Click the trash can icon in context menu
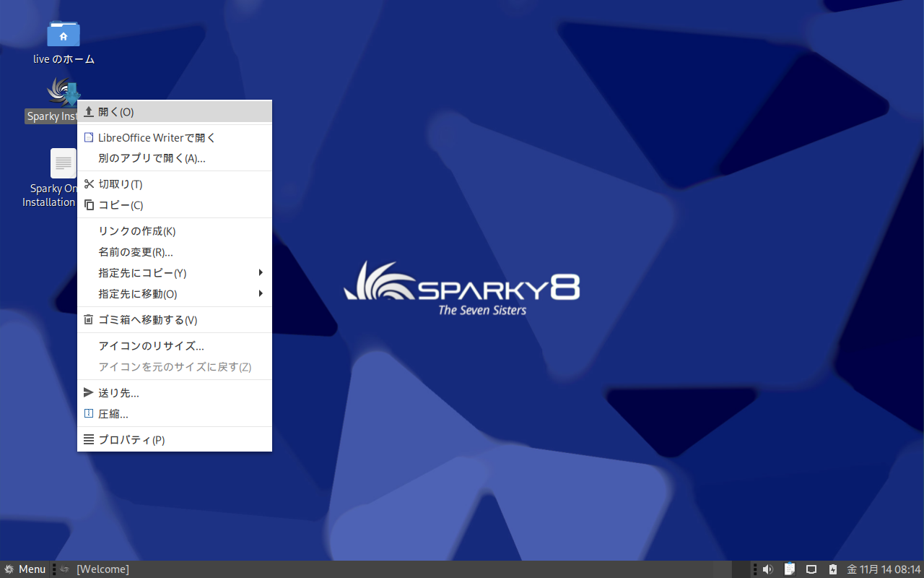The image size is (924, 578). click(x=89, y=320)
